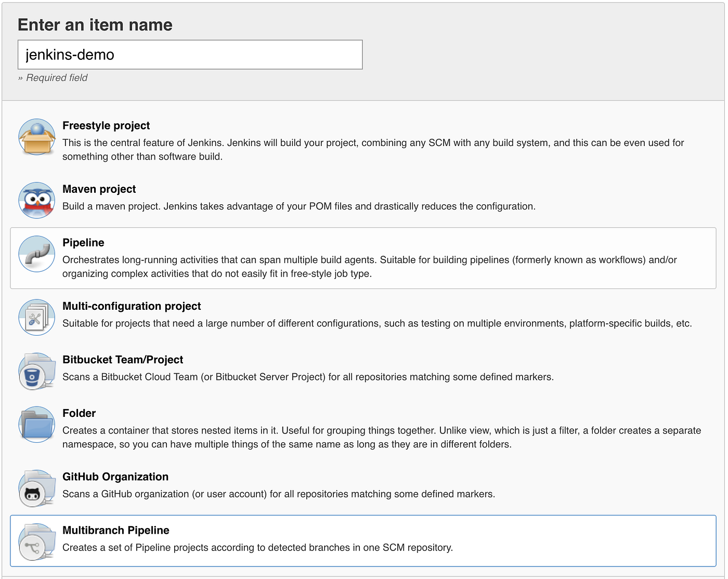Viewport: 728px width, 579px height.
Task: Select the Folder item type
Action: point(364,428)
